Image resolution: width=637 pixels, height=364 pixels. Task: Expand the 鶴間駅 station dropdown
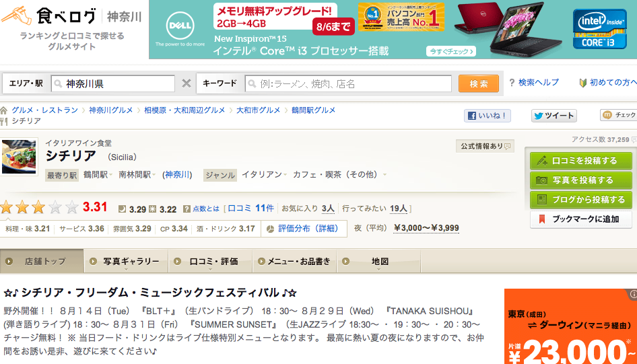[112, 175]
